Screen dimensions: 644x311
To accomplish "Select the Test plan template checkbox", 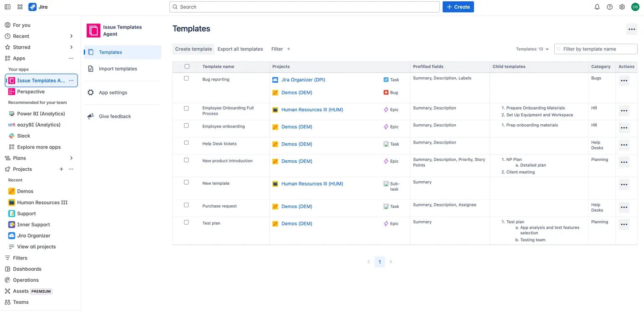I will [x=187, y=222].
